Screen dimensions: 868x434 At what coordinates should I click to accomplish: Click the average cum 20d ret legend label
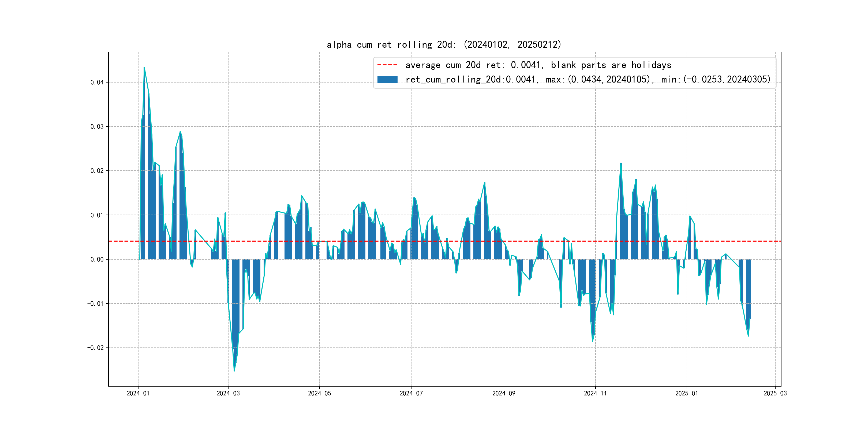pos(538,65)
